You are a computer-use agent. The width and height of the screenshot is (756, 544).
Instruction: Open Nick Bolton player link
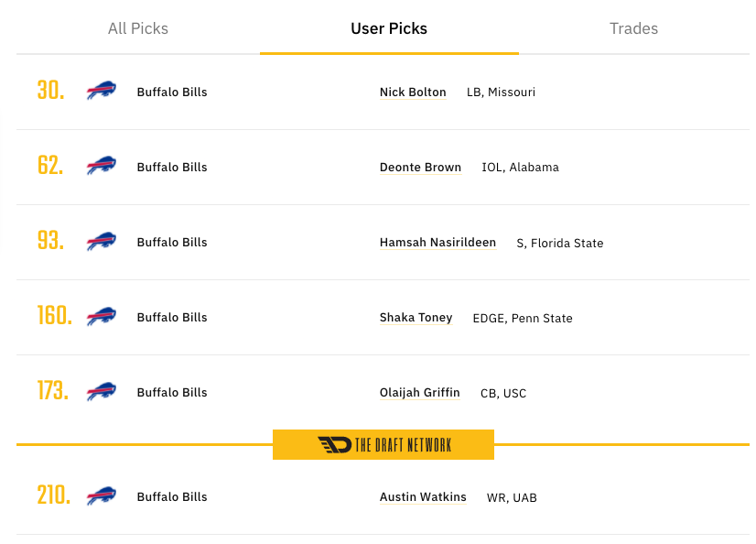click(413, 92)
